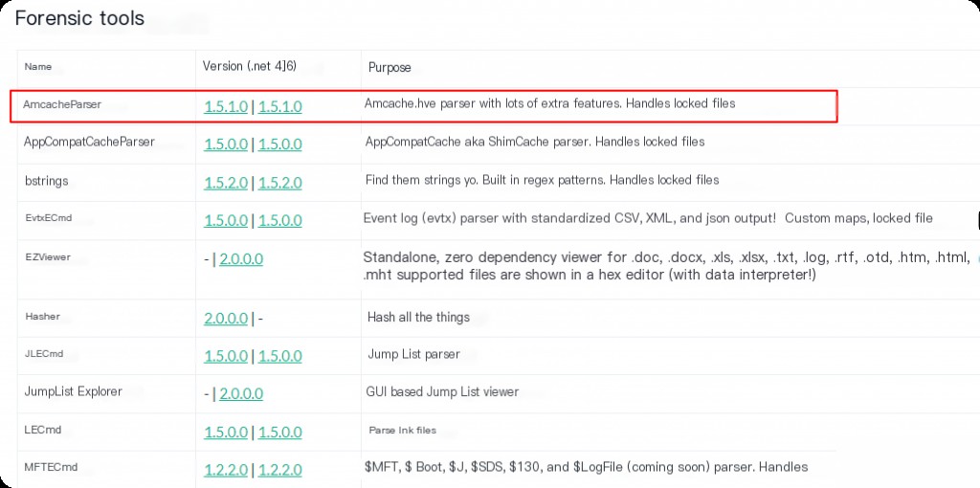This screenshot has width=980, height=488.
Task: Download LECmd .net 4 version 1.5.0.0
Action: pyautogui.click(x=226, y=433)
